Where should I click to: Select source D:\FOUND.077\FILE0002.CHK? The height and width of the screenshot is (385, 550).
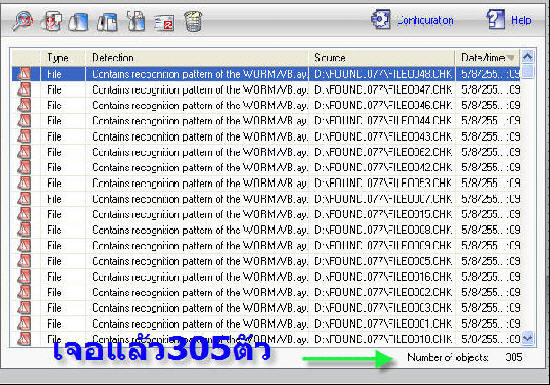(383, 292)
